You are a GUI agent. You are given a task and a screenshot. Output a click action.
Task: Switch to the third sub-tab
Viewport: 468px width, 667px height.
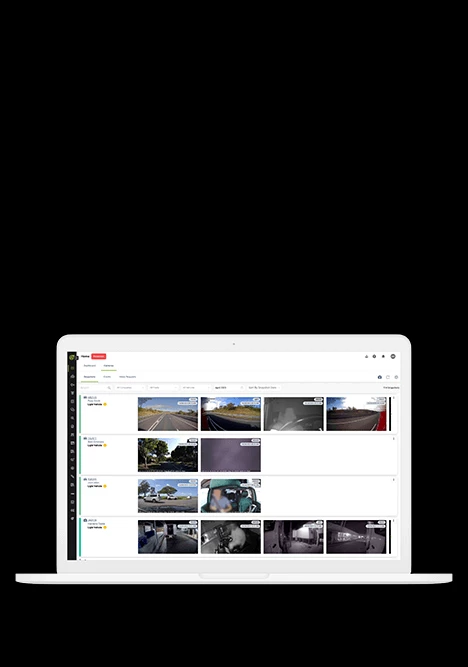(127, 377)
